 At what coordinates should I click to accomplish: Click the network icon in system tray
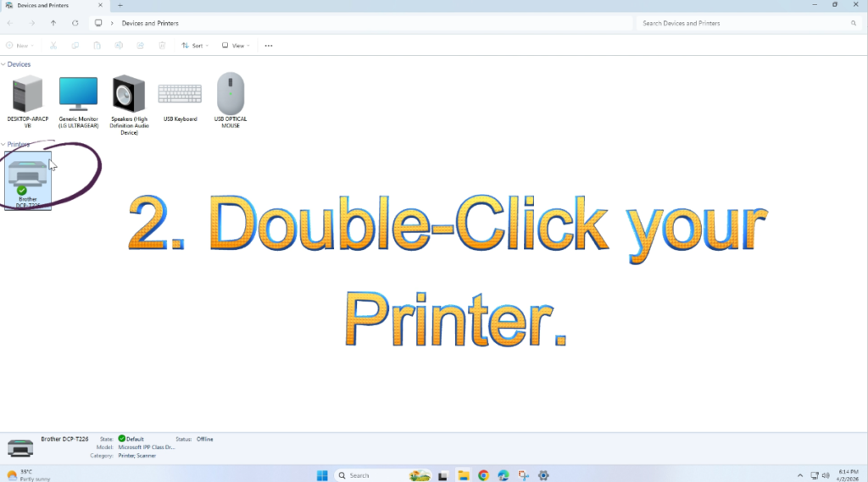pos(815,475)
